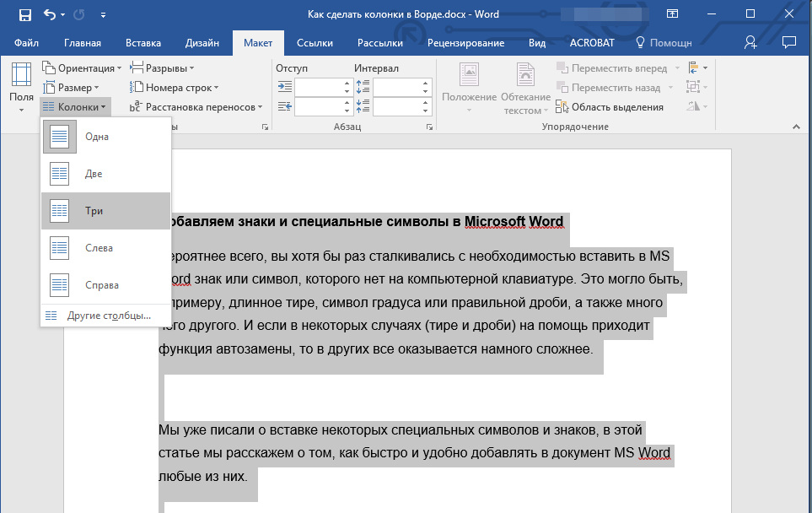Click the Save icon in quick access toolbar
The width and height of the screenshot is (812, 513).
[25, 14]
